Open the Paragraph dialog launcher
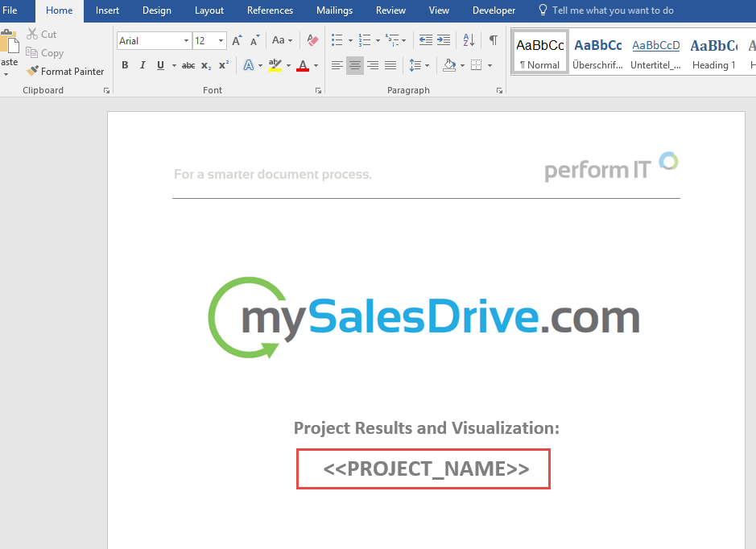Screen dimensions: 756x549 point(499,91)
